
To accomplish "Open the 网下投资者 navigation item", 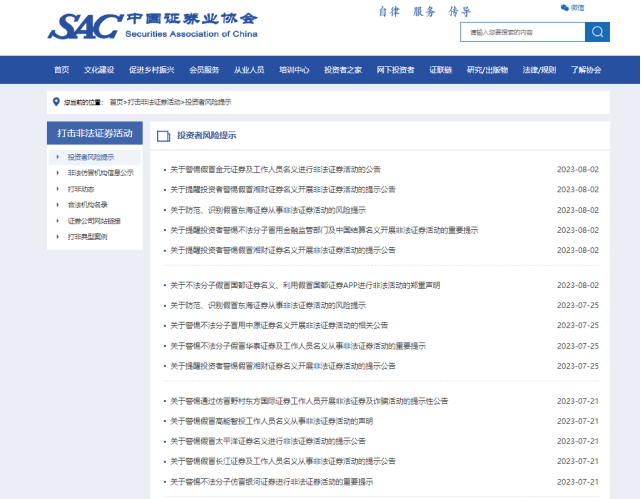I will [395, 70].
